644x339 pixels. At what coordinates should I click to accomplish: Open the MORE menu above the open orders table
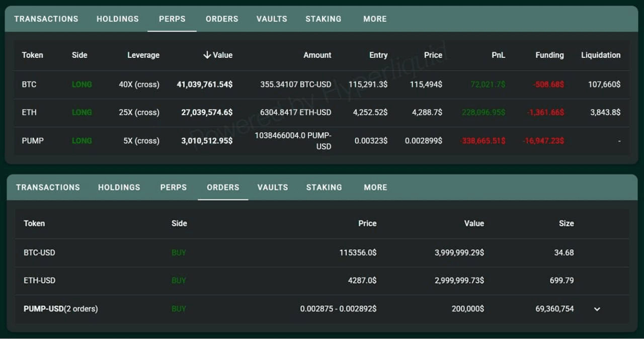(x=375, y=187)
